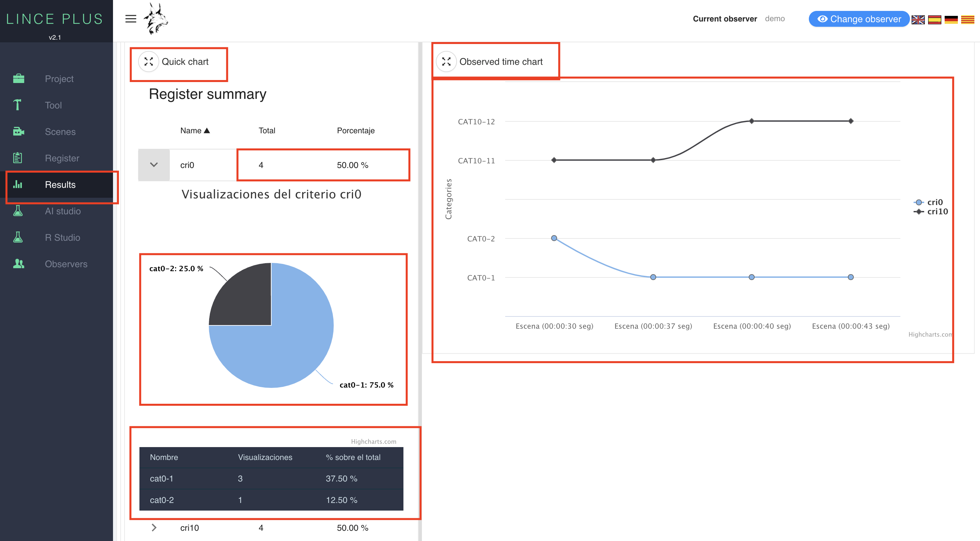Switch language to German flag

951,20
